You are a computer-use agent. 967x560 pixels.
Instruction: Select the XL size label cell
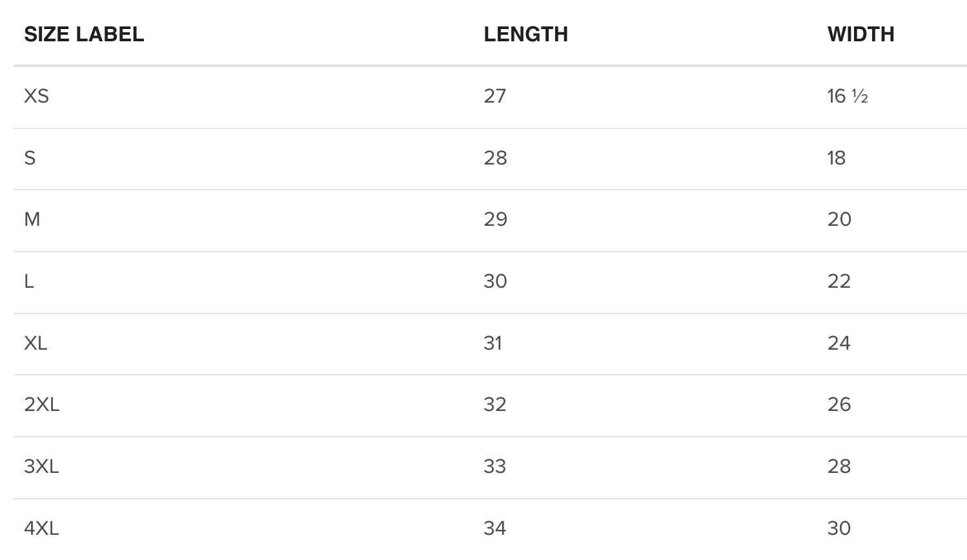(x=36, y=343)
